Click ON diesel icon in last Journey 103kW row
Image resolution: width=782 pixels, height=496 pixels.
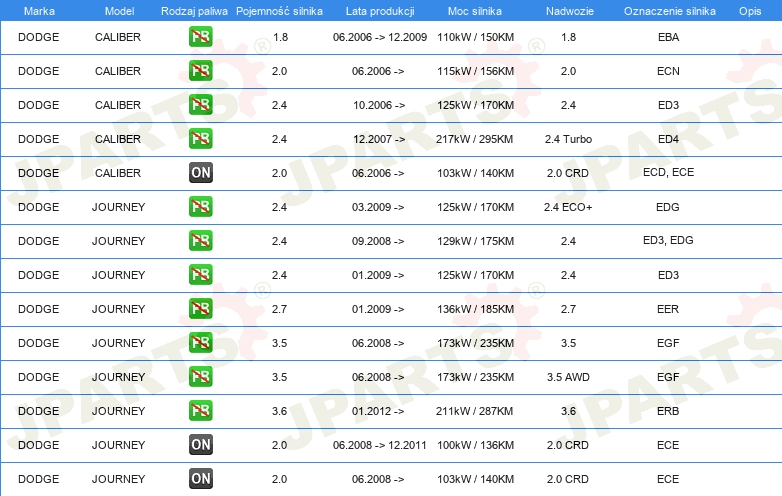(200, 479)
